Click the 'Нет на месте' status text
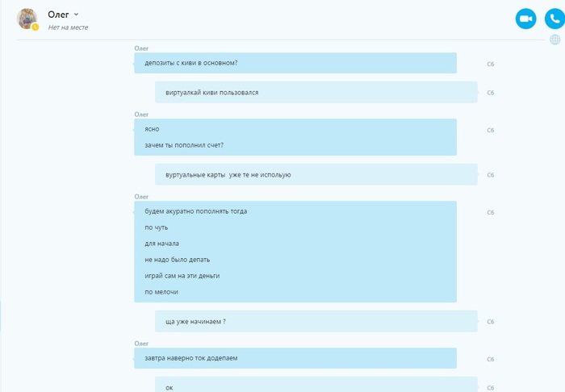The height and width of the screenshot is (392, 565). tap(68, 27)
